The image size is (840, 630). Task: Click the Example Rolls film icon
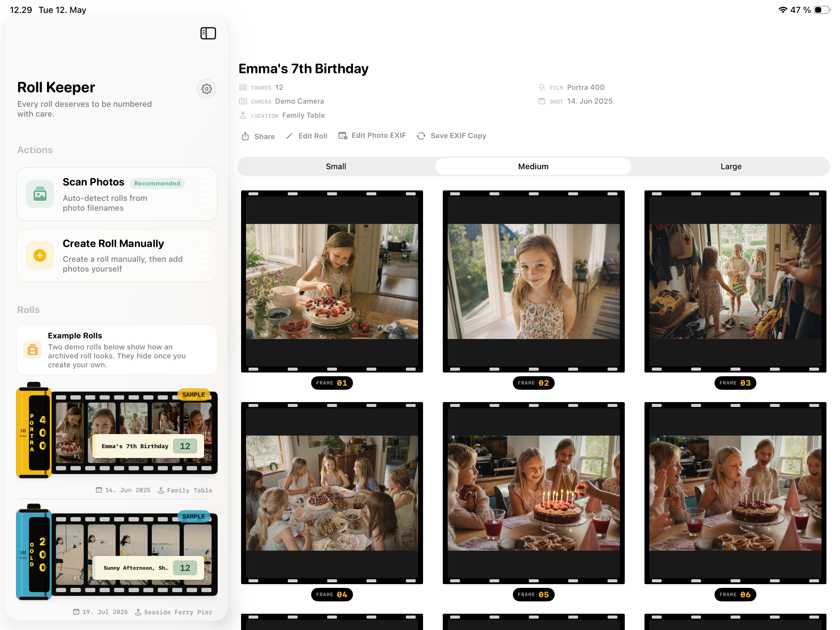[33, 349]
